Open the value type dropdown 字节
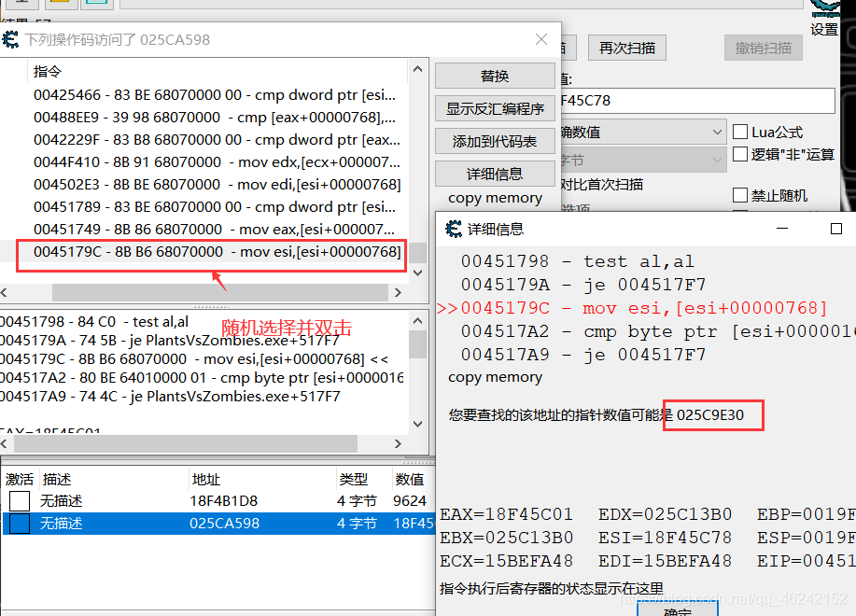The width and height of the screenshot is (856, 616). coord(643,160)
